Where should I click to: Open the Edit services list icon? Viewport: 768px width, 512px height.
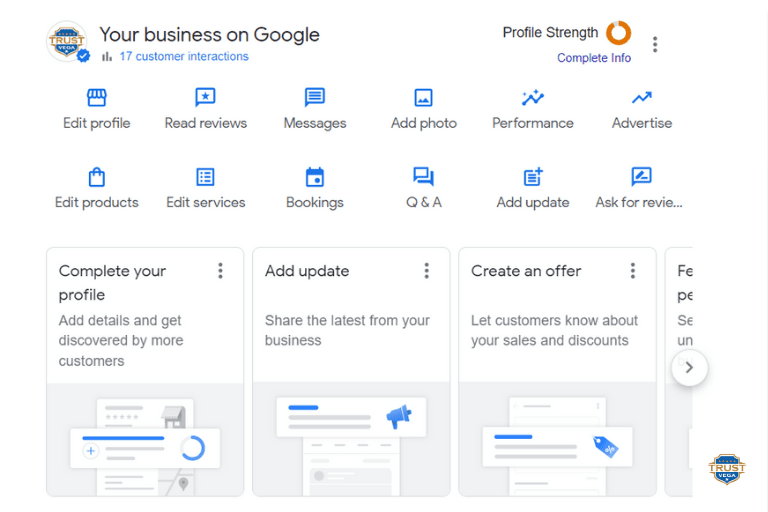pyautogui.click(x=205, y=177)
